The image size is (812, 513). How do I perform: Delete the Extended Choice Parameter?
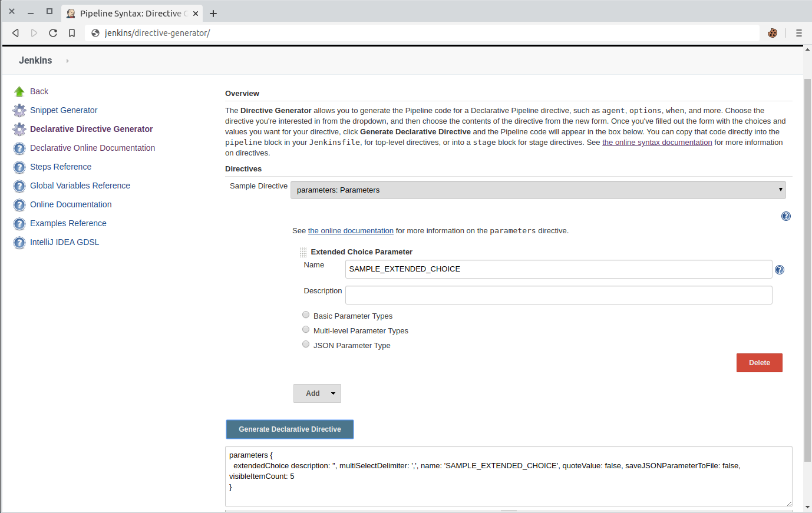[760, 363]
